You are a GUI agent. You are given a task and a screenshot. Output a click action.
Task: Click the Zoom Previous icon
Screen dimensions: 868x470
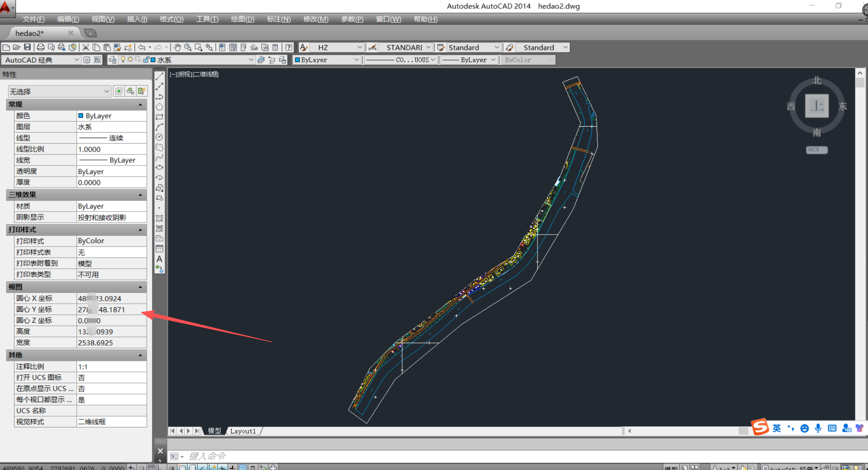click(x=209, y=48)
